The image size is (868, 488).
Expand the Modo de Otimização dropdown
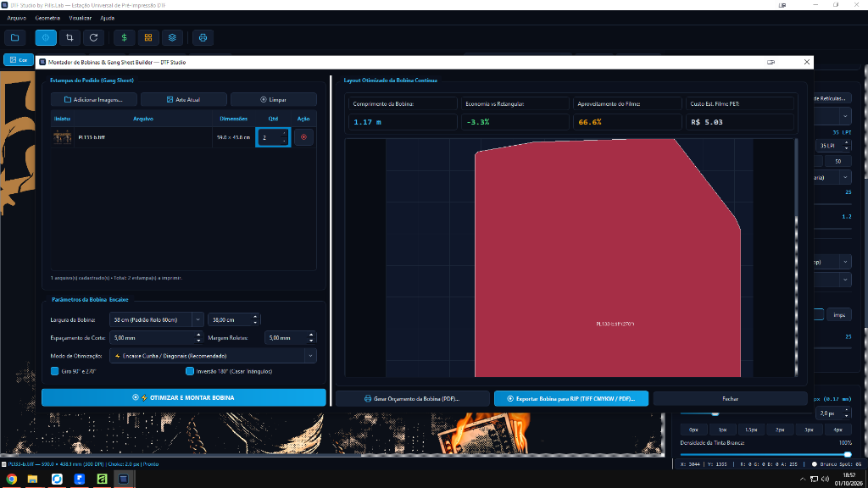point(310,356)
